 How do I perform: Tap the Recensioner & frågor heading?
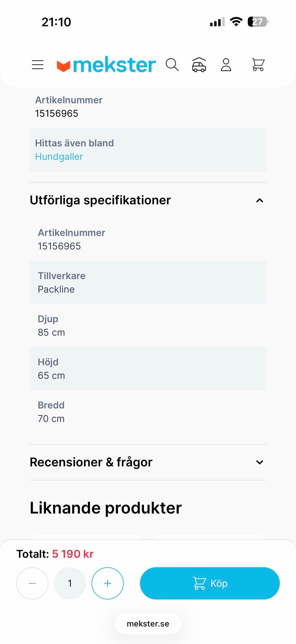tap(91, 462)
